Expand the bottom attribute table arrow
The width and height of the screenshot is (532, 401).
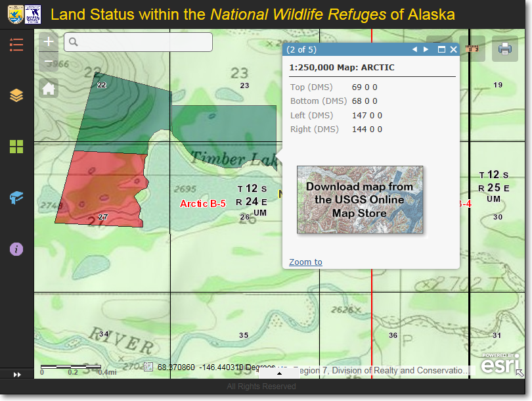coord(279,373)
